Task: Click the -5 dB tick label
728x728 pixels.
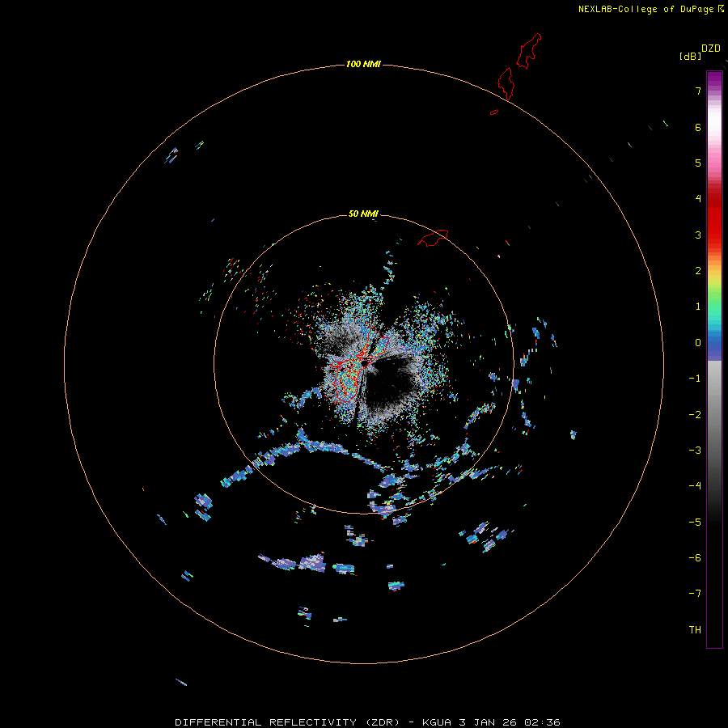Action: click(695, 523)
